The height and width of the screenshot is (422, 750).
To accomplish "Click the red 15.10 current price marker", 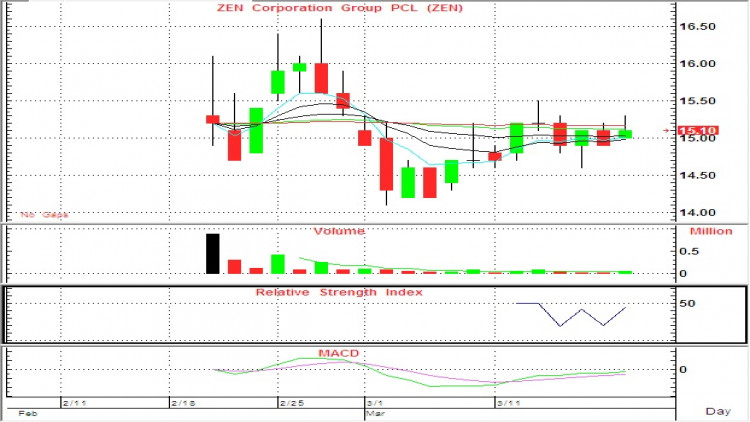I will coord(698,130).
